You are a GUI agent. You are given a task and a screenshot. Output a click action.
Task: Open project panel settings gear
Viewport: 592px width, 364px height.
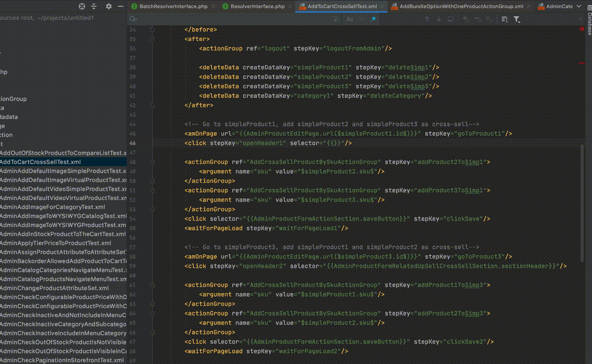(x=108, y=6)
